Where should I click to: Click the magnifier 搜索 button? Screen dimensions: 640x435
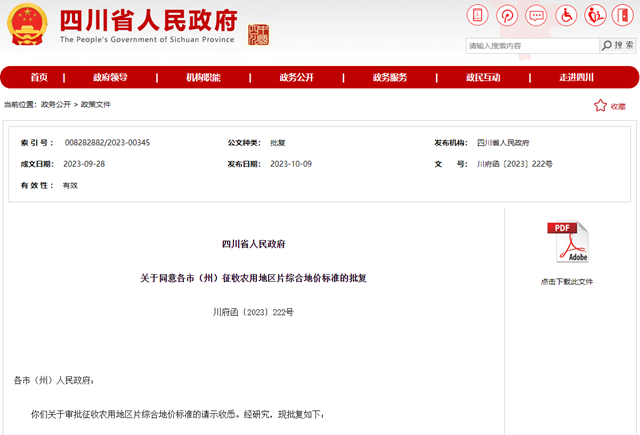[618, 45]
